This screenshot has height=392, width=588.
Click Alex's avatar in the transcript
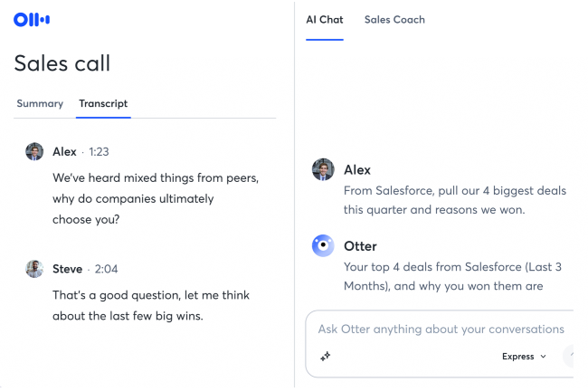click(34, 151)
